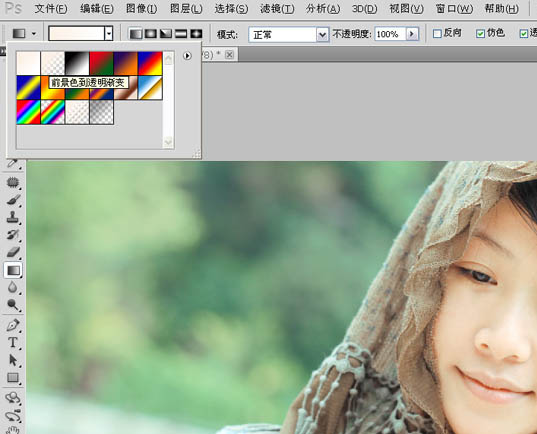Select the Horizontal Type tool

point(13,342)
